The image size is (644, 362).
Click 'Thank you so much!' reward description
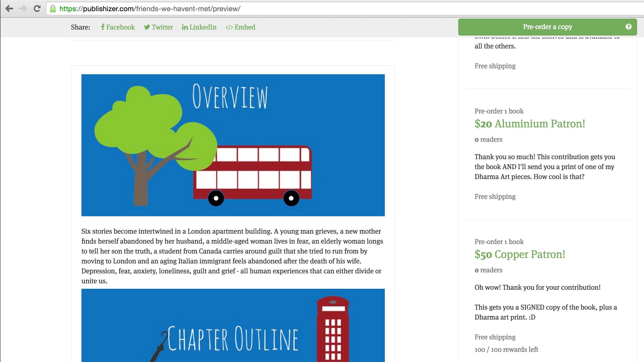(x=545, y=167)
